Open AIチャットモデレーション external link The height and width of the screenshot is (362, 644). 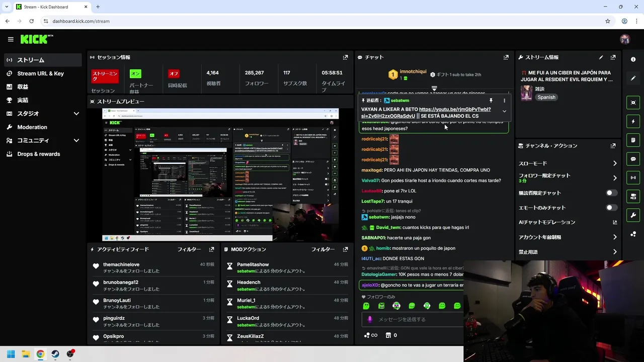tap(615, 222)
